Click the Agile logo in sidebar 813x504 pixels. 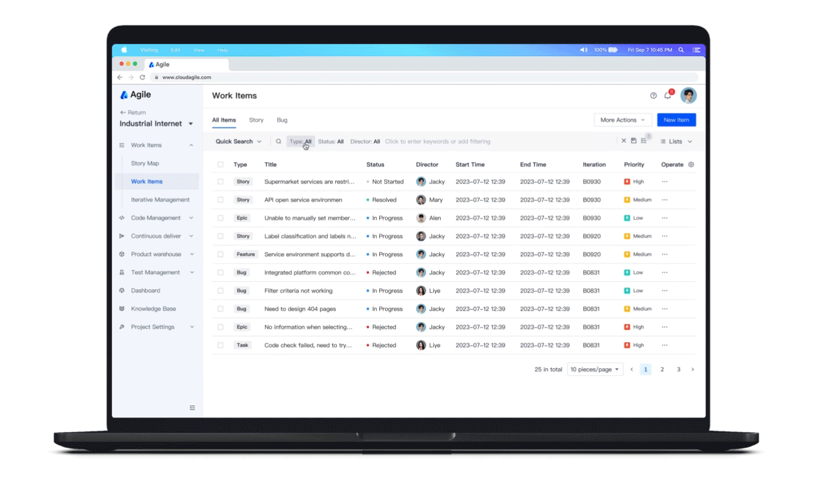pos(135,95)
